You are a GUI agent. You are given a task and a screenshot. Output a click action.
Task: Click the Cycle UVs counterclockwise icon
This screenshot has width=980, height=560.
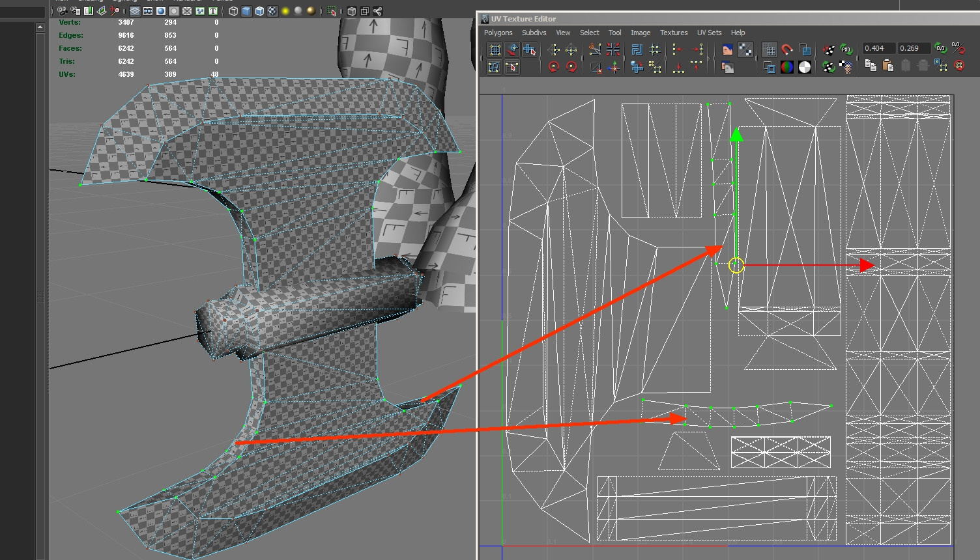click(x=958, y=65)
